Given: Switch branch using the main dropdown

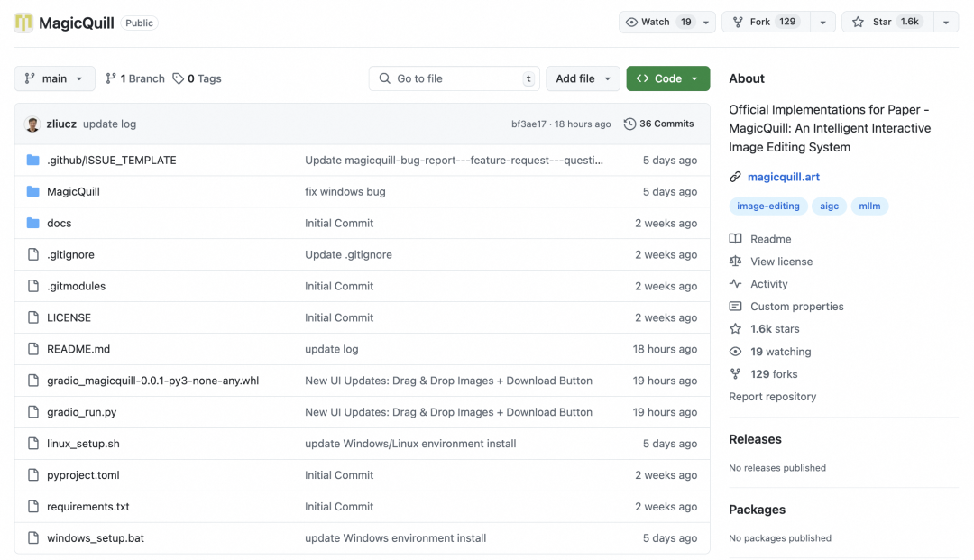Looking at the screenshot, I should click(54, 78).
